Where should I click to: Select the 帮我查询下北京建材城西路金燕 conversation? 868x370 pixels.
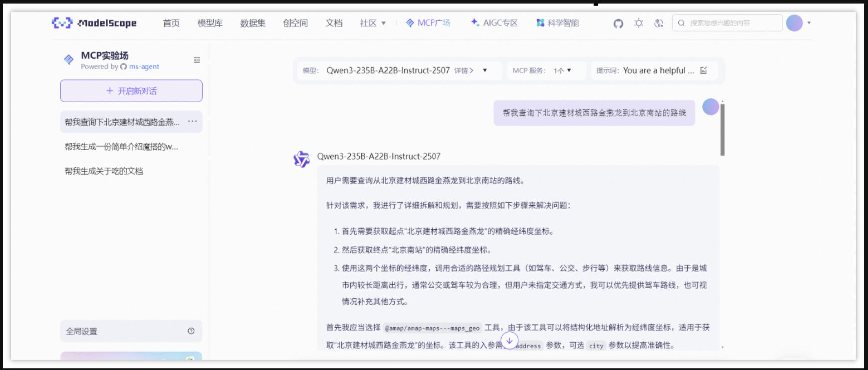pos(131,122)
